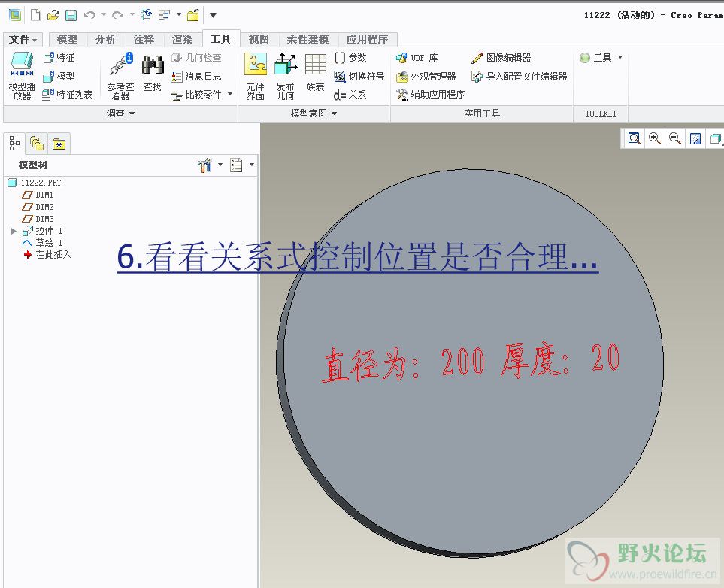Image resolution: width=724 pixels, height=588 pixels.
Task: Click the New file icon
Action: 35,15
